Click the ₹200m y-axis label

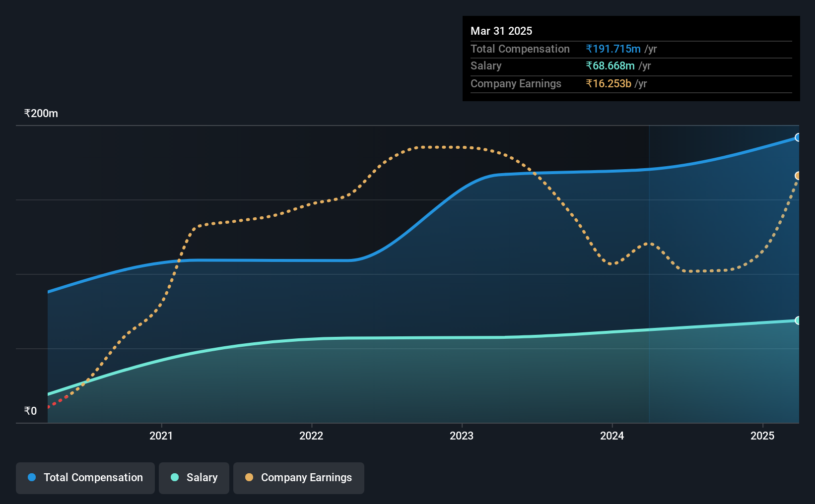point(41,113)
